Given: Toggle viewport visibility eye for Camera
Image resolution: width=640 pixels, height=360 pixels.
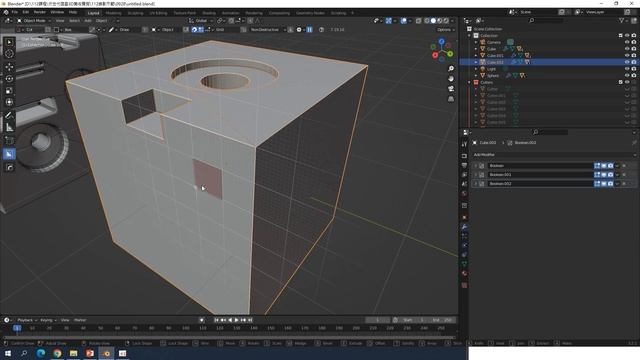Looking at the screenshot, I should (627, 42).
